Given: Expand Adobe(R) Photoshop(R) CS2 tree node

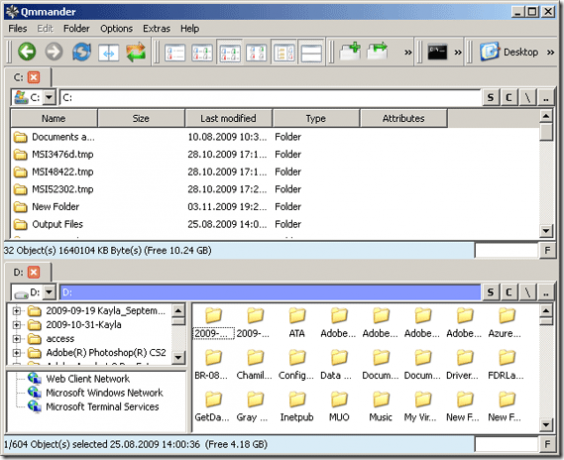Looking at the screenshot, I should tap(17, 353).
